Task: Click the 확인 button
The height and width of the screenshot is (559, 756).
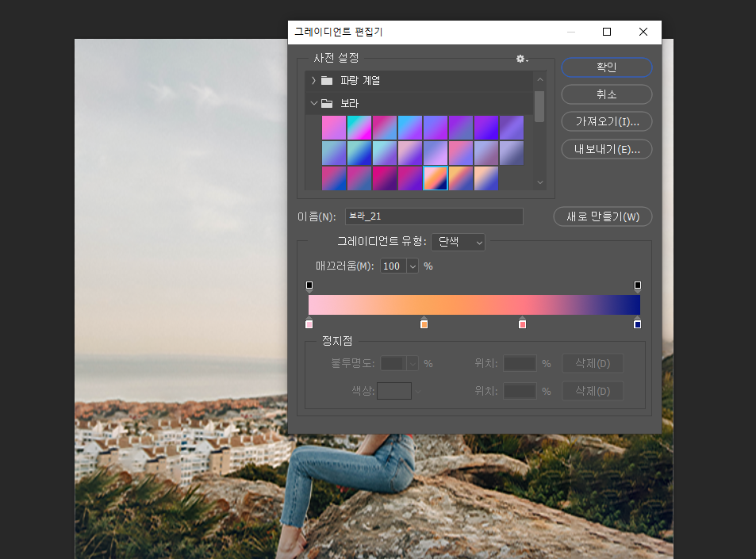Action: [607, 67]
